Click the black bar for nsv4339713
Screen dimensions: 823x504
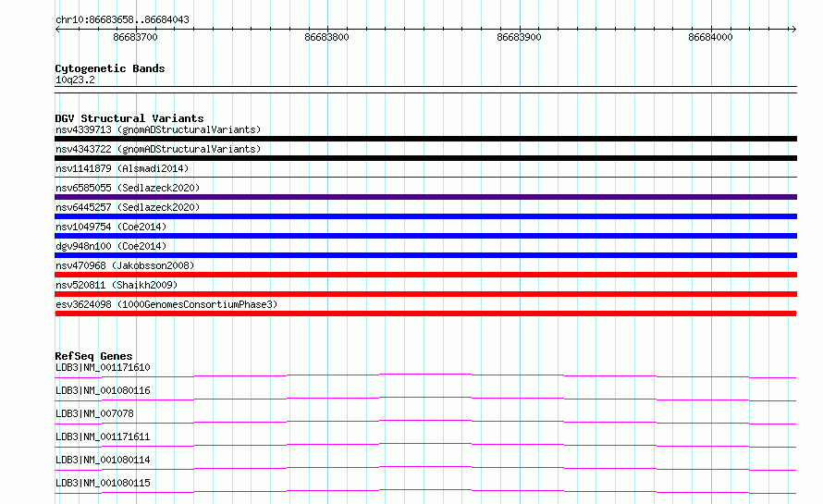[x=425, y=139]
